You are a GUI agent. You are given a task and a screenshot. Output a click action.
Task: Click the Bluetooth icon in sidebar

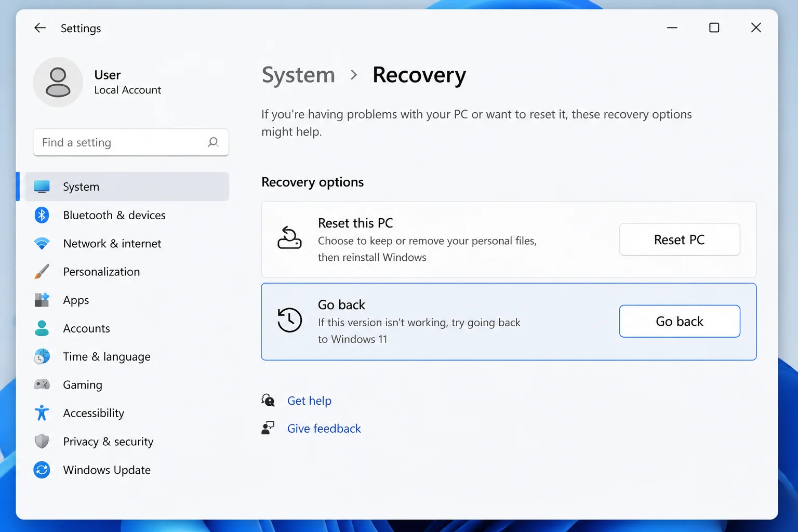tap(42, 215)
